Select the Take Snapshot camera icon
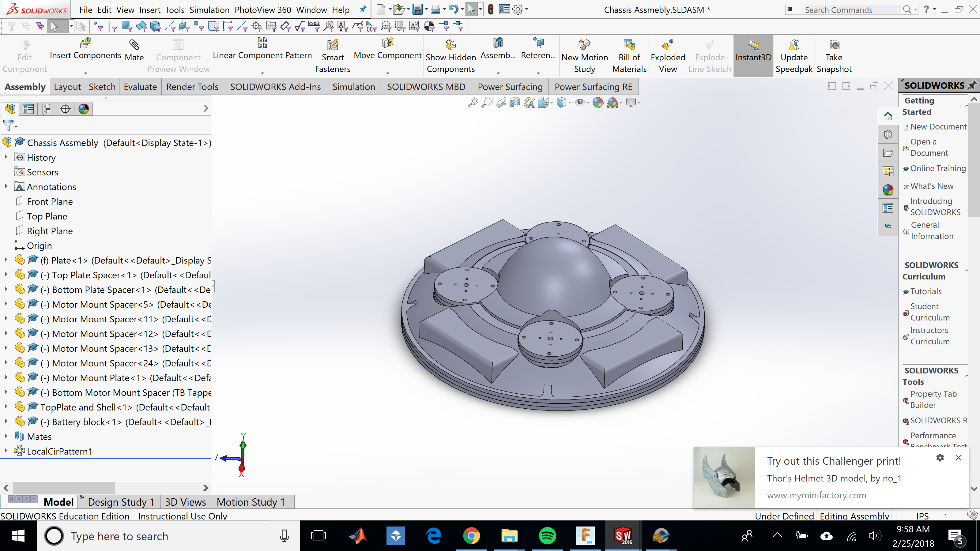Viewport: 980px width, 551px height. (x=834, y=45)
